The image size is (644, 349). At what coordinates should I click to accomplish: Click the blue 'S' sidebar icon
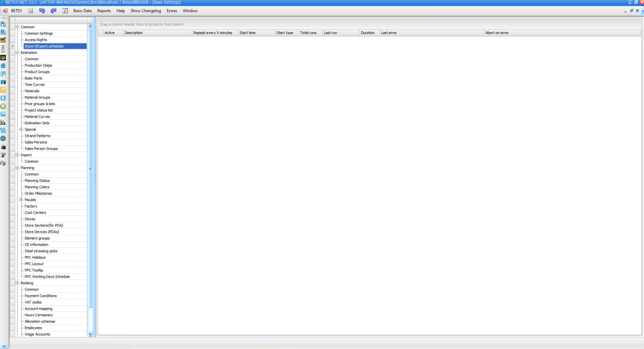point(3,98)
